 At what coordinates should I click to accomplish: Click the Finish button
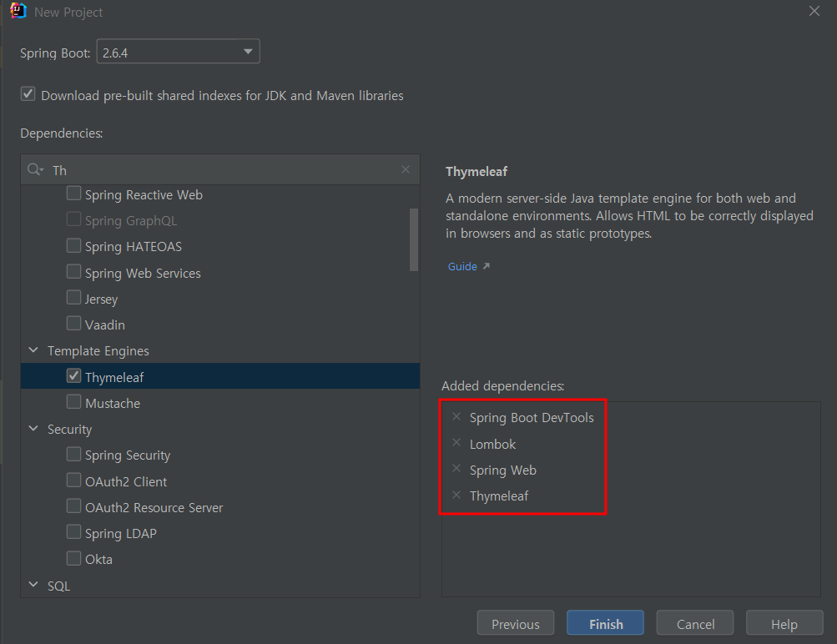pyautogui.click(x=605, y=623)
